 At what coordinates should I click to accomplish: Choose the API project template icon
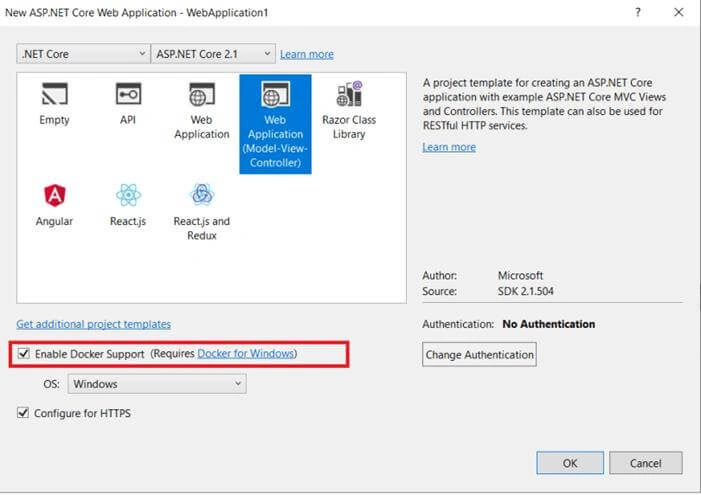pos(128,94)
